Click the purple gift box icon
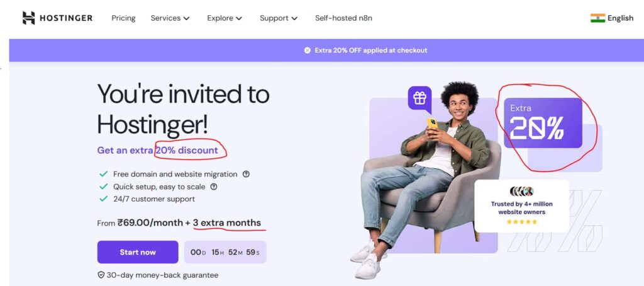The height and width of the screenshot is (286, 644). click(419, 98)
